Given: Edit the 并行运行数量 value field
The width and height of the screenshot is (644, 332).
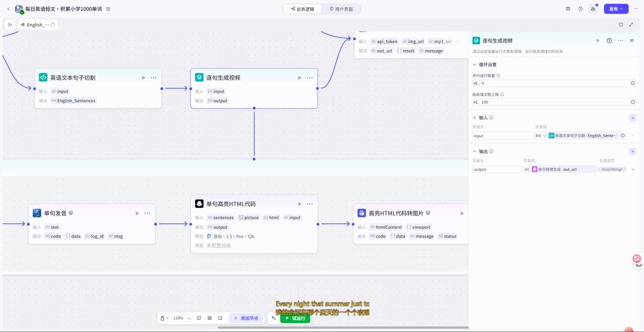Looking at the screenshot, I should (555, 83).
